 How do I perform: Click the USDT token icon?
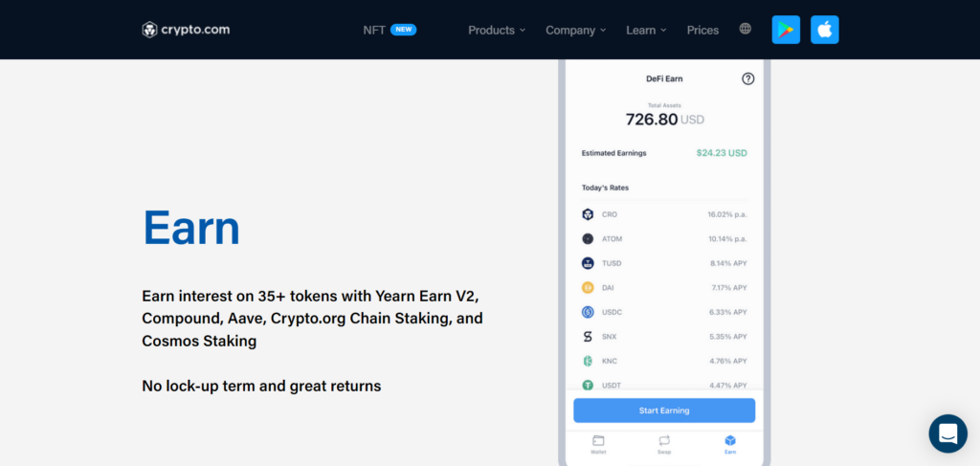point(588,385)
